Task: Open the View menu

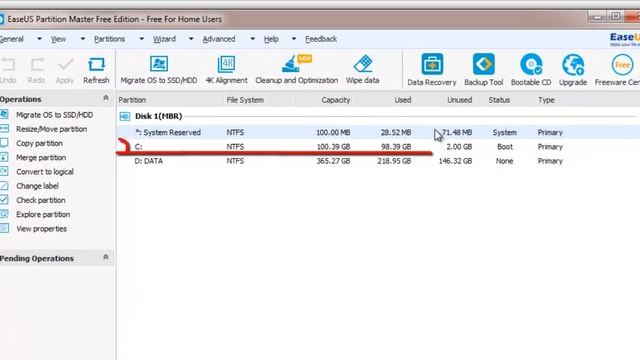Action: coord(58,39)
